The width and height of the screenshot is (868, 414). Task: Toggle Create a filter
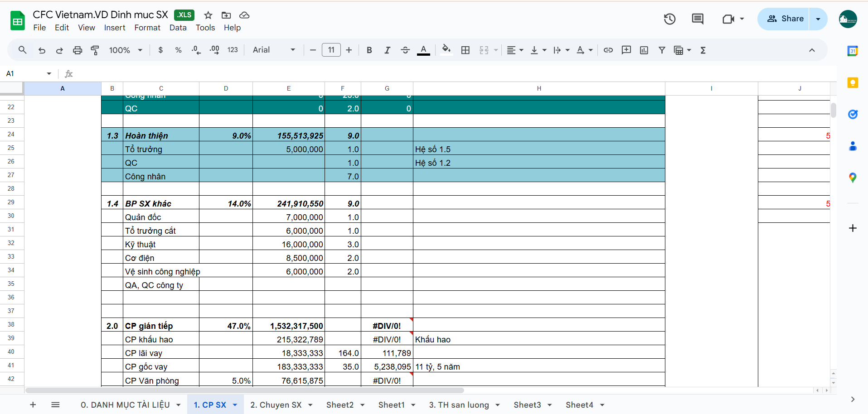click(x=662, y=50)
